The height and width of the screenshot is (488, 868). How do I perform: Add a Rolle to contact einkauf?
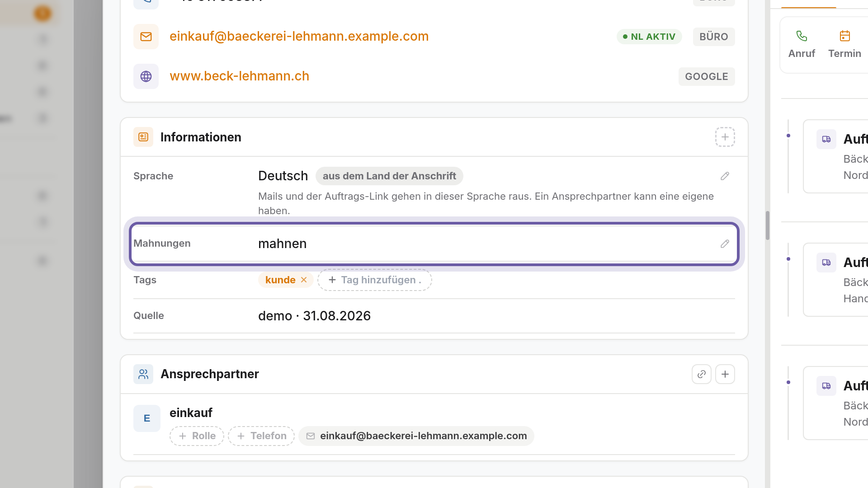[x=197, y=436]
